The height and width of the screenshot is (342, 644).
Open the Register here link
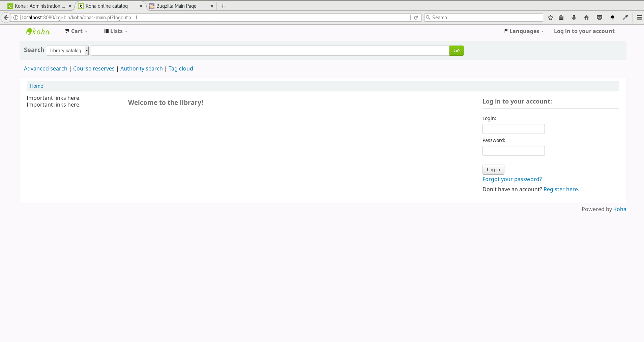pos(561,189)
